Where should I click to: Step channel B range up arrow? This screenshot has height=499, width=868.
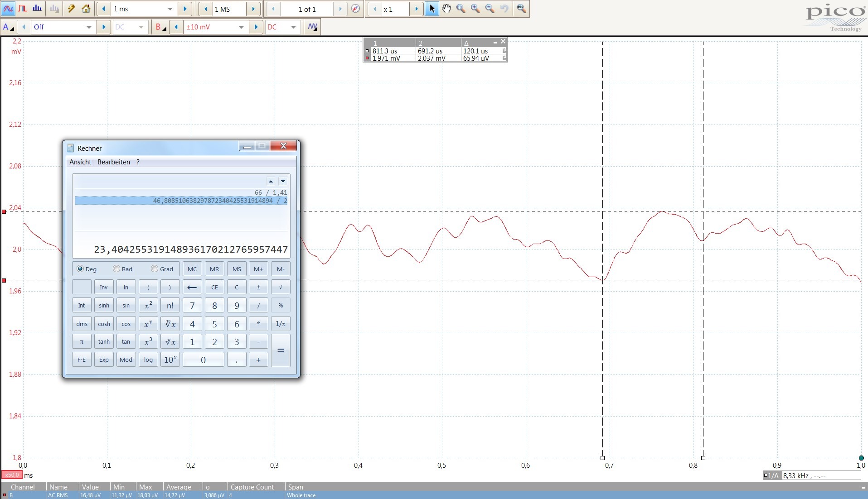pyautogui.click(x=256, y=27)
